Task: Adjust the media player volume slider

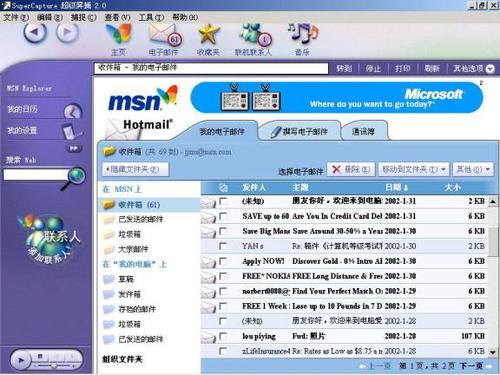Action: 54,366
